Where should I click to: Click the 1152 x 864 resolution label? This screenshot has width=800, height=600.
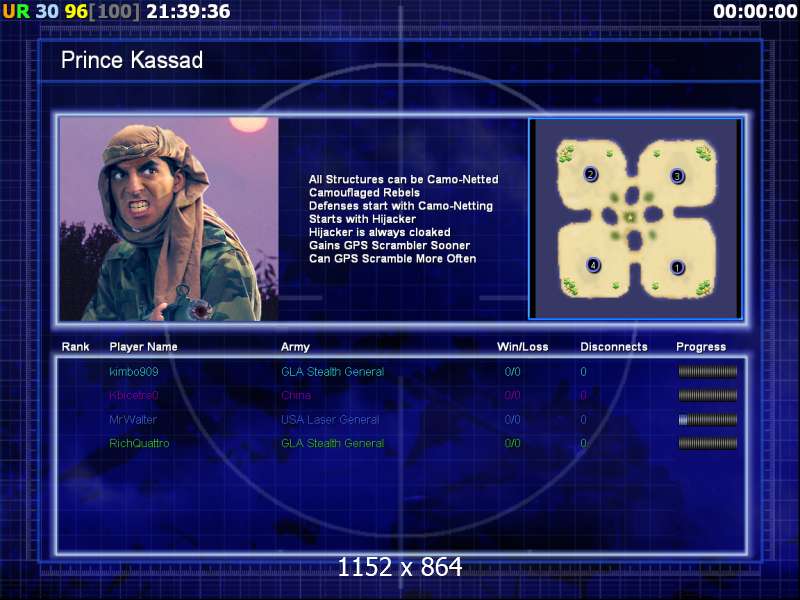[x=400, y=566]
